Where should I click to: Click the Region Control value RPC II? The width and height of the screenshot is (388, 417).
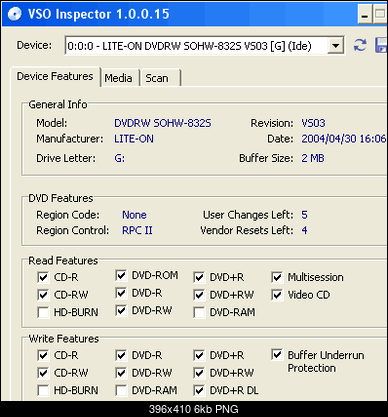[x=137, y=230]
